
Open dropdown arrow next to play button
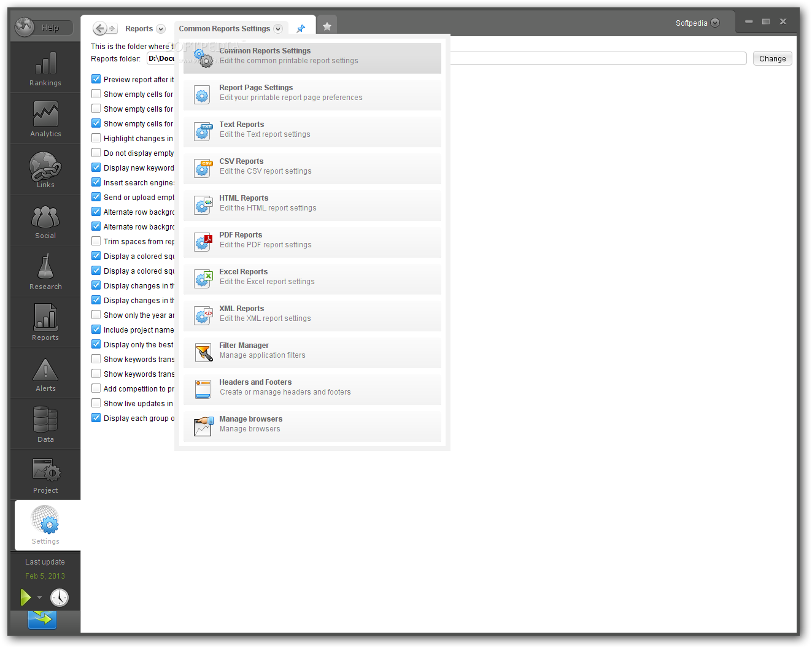click(39, 597)
